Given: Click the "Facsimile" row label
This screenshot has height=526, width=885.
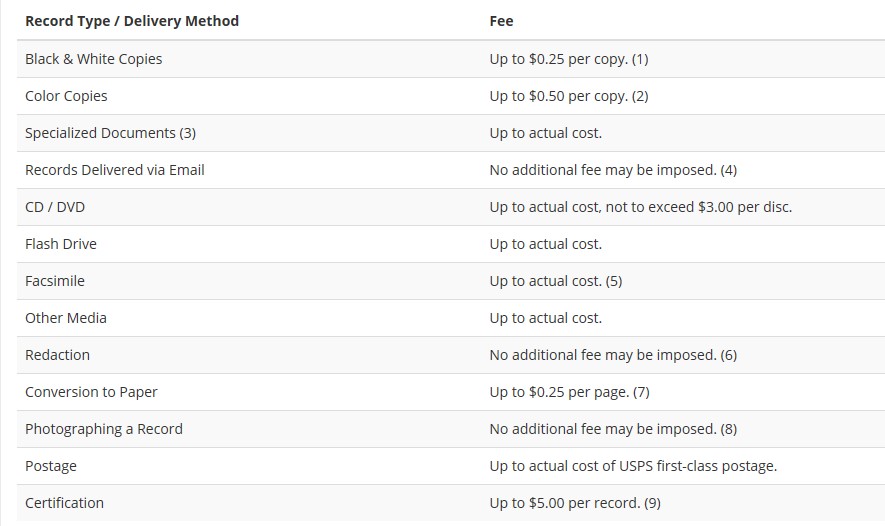Looking at the screenshot, I should point(55,281).
